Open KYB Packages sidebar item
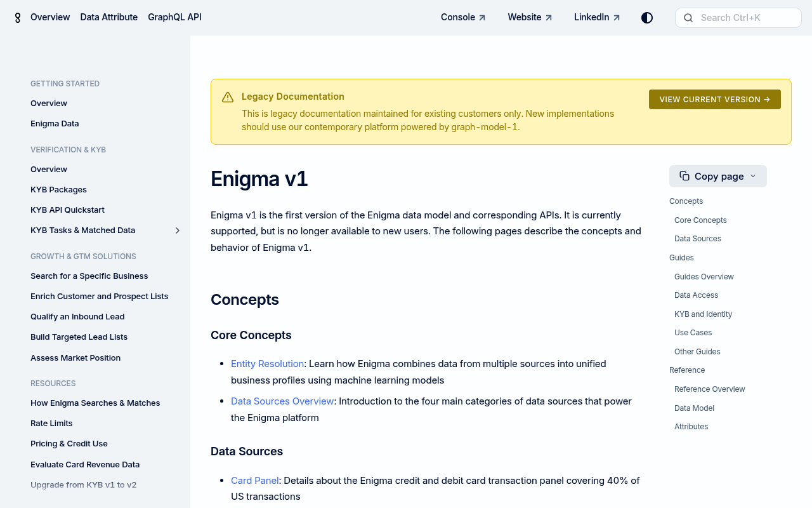This screenshot has width=812, height=508. coord(58,190)
